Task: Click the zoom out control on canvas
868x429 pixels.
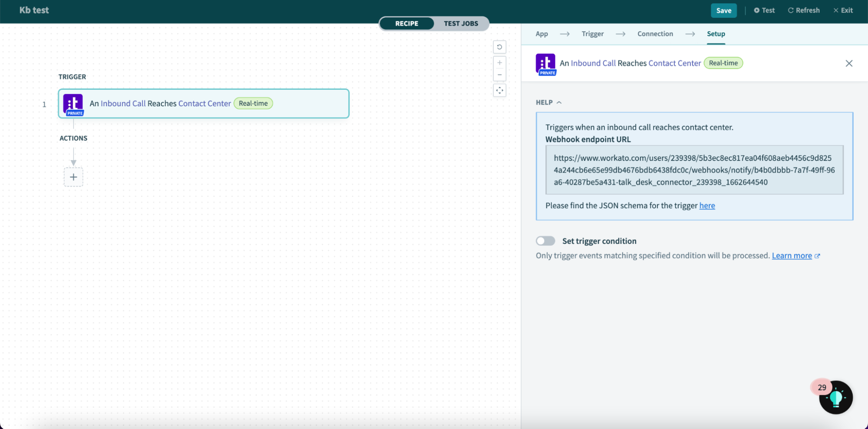Action: point(499,74)
